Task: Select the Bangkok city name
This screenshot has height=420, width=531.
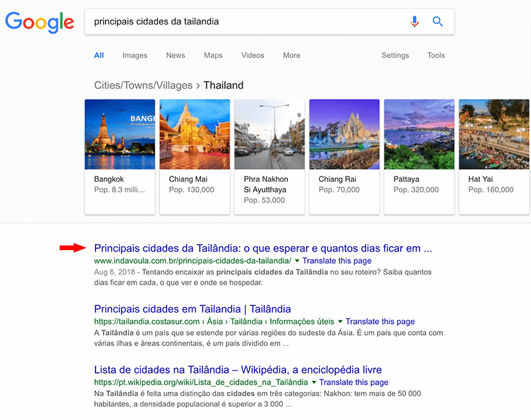Action: [x=109, y=179]
